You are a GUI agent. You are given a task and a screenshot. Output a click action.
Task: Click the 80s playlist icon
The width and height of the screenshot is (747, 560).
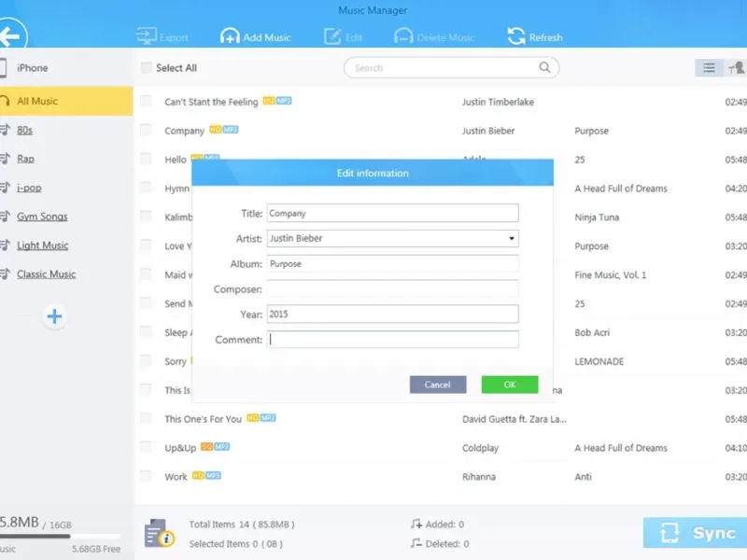[5, 130]
